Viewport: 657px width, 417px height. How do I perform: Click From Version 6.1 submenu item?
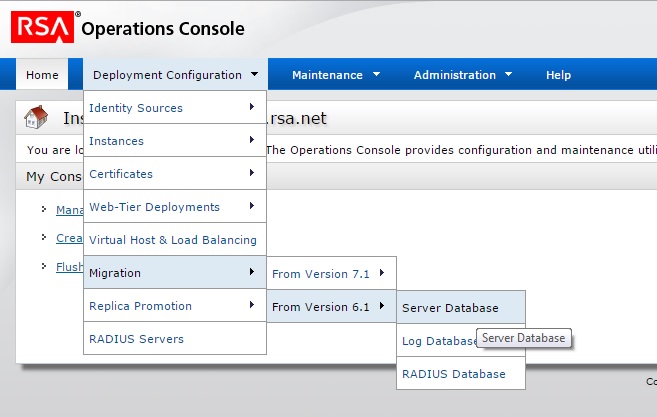click(331, 307)
